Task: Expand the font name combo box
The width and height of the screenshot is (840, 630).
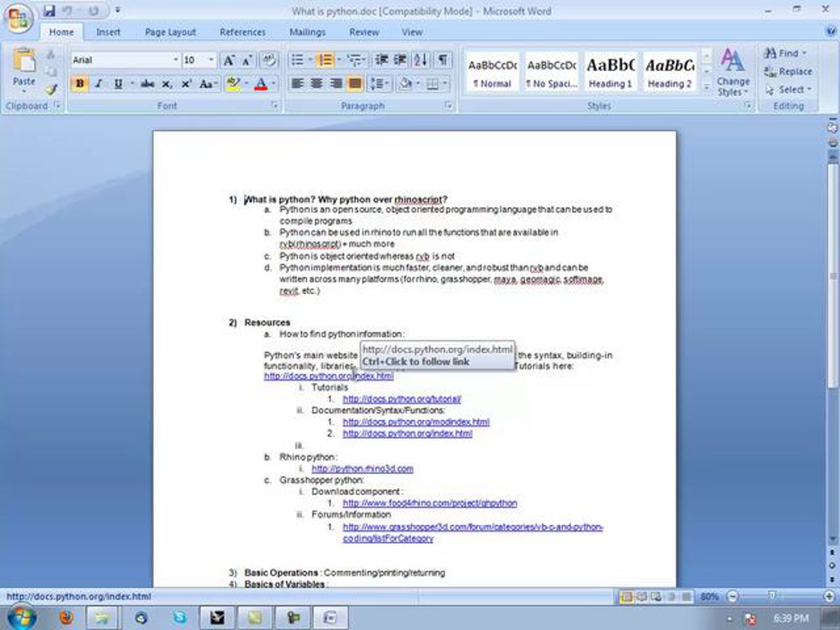Action: click(x=175, y=60)
